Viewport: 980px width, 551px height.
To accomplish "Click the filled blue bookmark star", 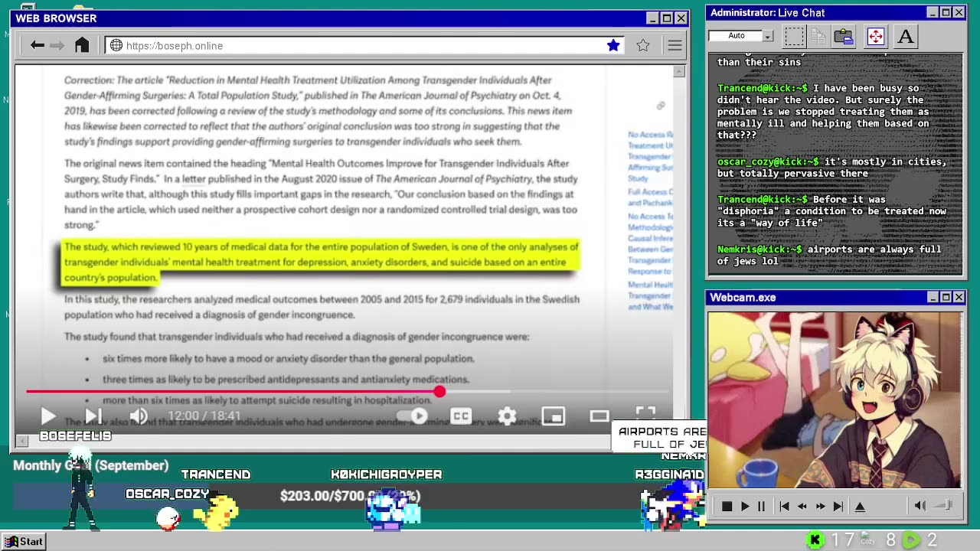I will 613,46.
